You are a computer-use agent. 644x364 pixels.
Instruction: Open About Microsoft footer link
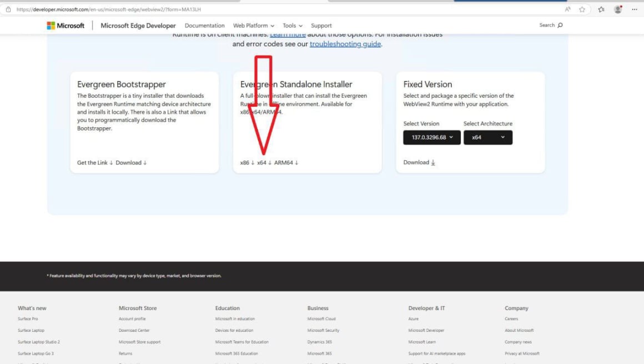click(519, 330)
